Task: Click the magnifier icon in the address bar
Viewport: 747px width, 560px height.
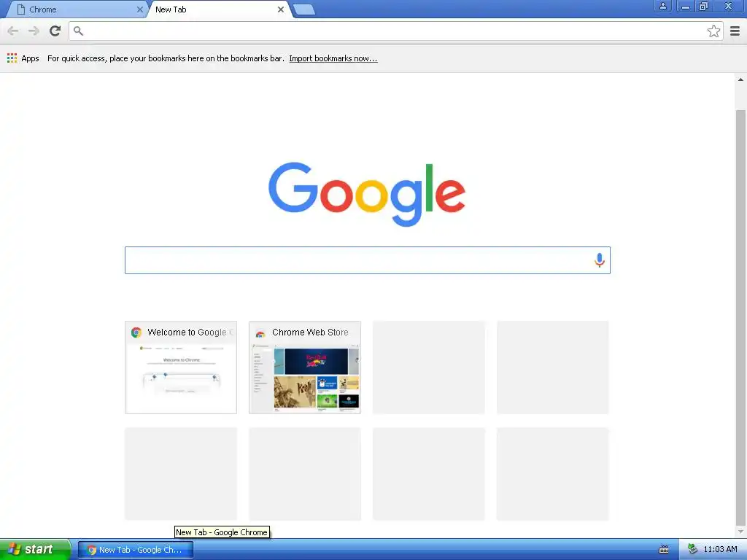Action: 79,31
